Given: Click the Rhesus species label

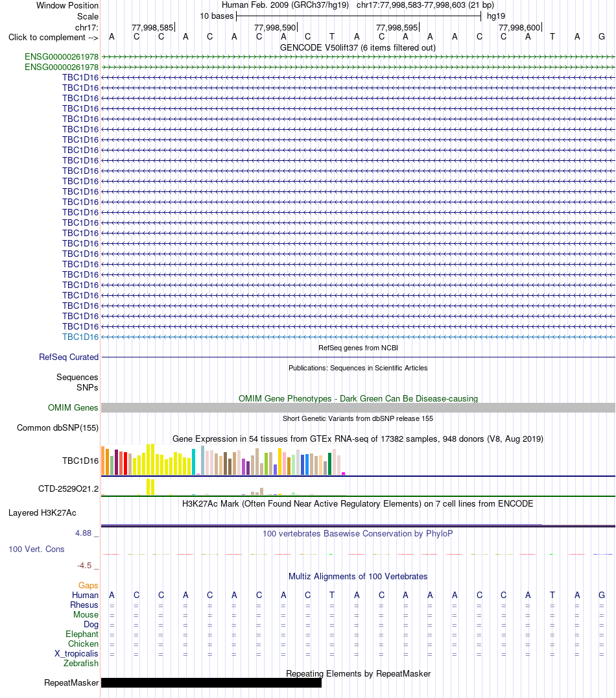Looking at the screenshot, I should [x=84, y=605].
